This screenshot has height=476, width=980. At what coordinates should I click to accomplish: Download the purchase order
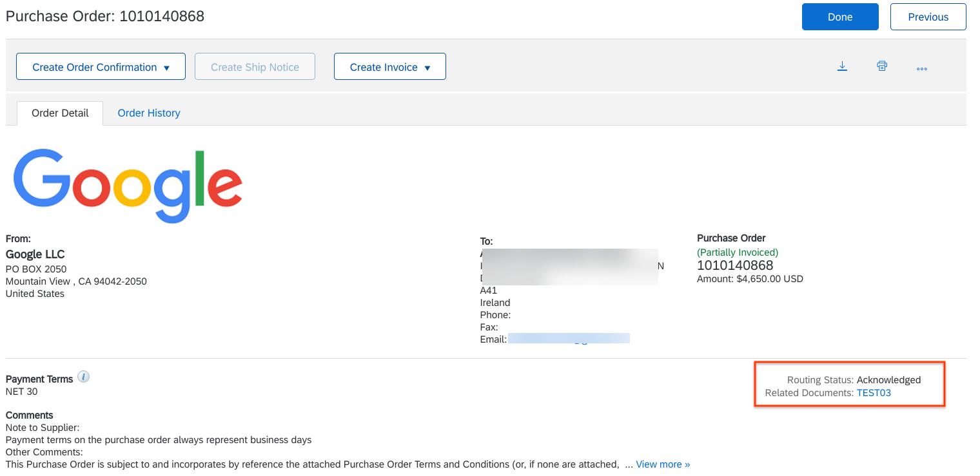(842, 66)
